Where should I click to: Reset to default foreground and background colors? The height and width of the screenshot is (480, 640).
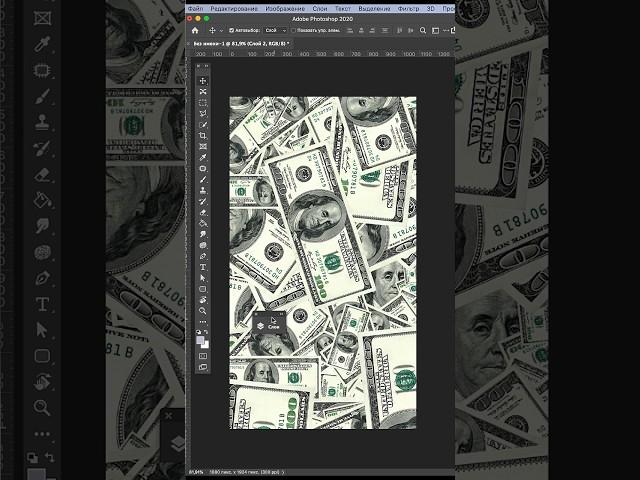pos(198,333)
